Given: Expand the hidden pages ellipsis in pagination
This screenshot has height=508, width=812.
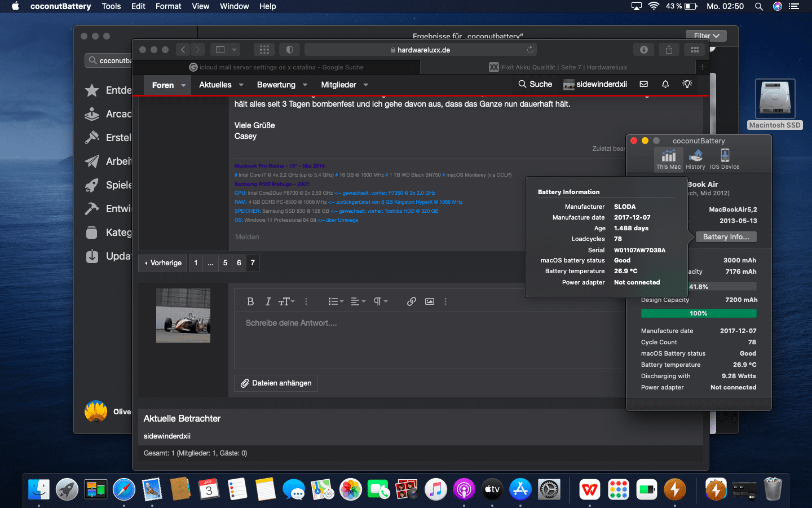Looking at the screenshot, I should pyautogui.click(x=210, y=263).
